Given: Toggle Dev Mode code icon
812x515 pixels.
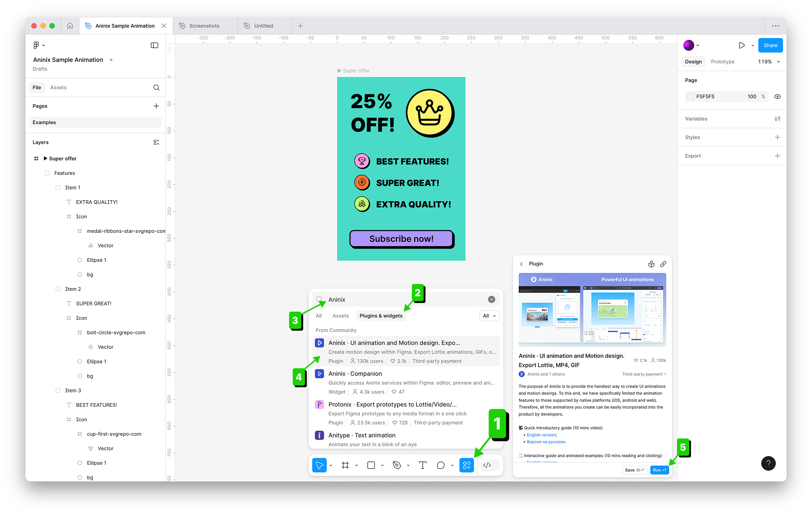Looking at the screenshot, I should click(x=487, y=465).
